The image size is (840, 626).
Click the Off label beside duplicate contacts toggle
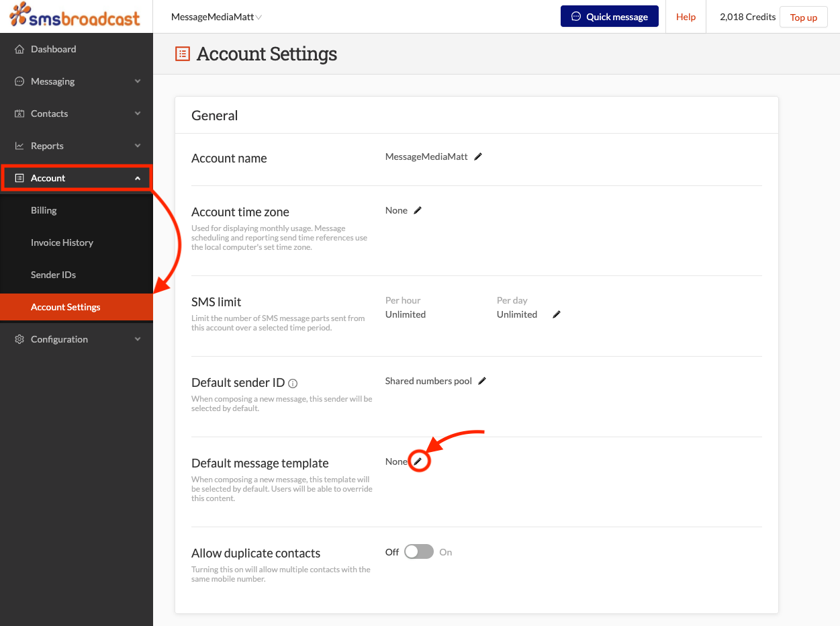click(x=392, y=552)
